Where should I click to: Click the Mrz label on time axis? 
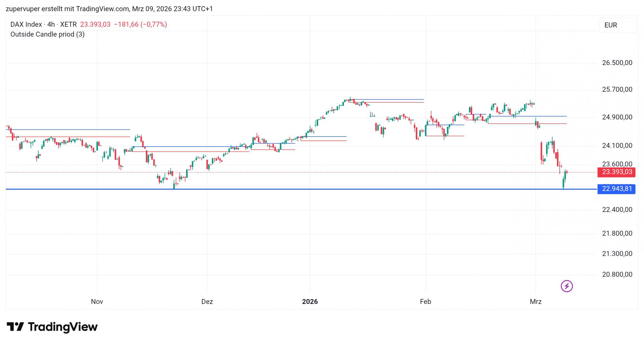(536, 301)
